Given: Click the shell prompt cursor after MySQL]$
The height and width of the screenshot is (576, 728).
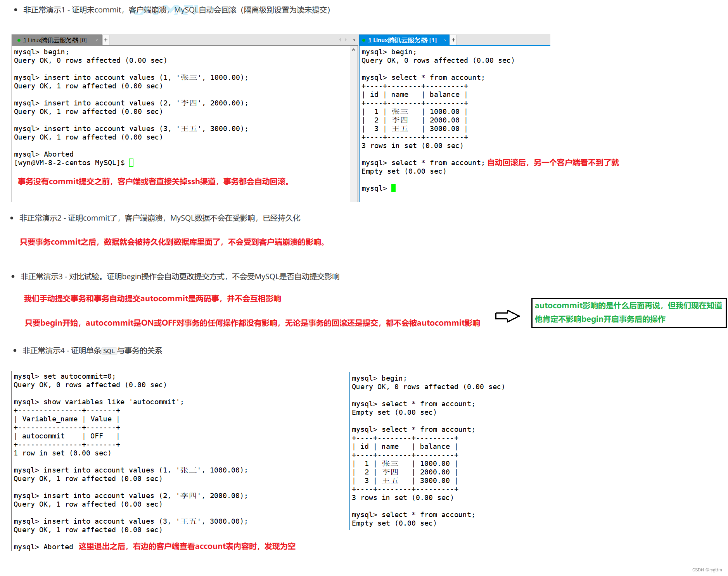Looking at the screenshot, I should point(131,163).
